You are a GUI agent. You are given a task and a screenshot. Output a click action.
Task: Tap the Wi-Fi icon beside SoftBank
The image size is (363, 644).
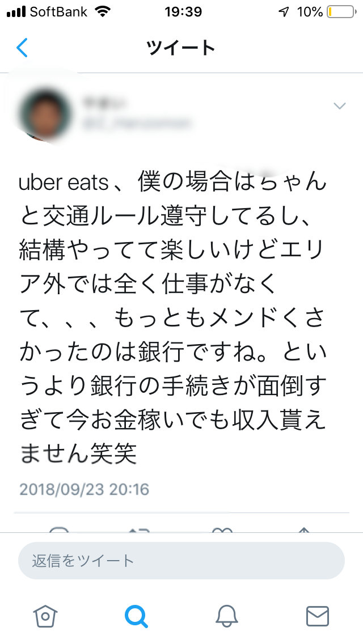point(103,12)
